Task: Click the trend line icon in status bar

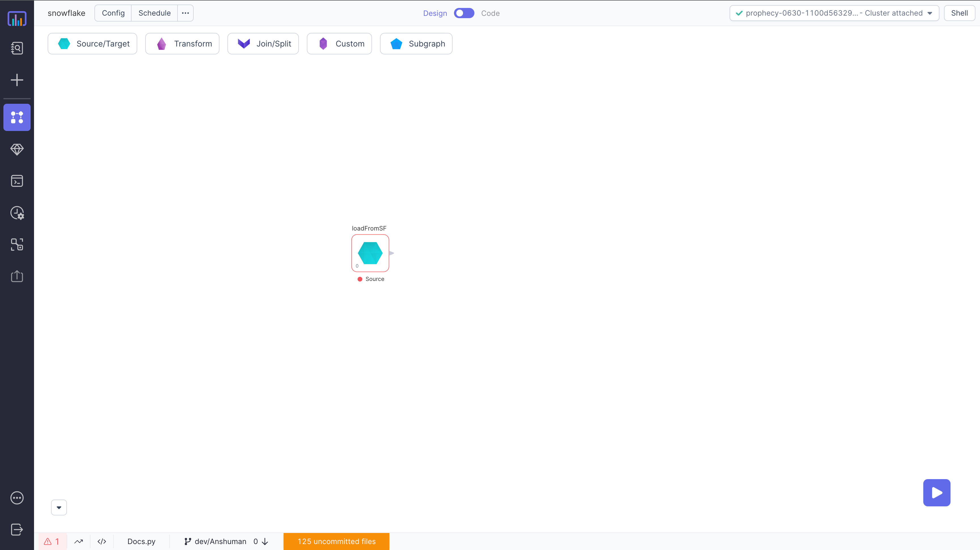Action: pyautogui.click(x=79, y=541)
